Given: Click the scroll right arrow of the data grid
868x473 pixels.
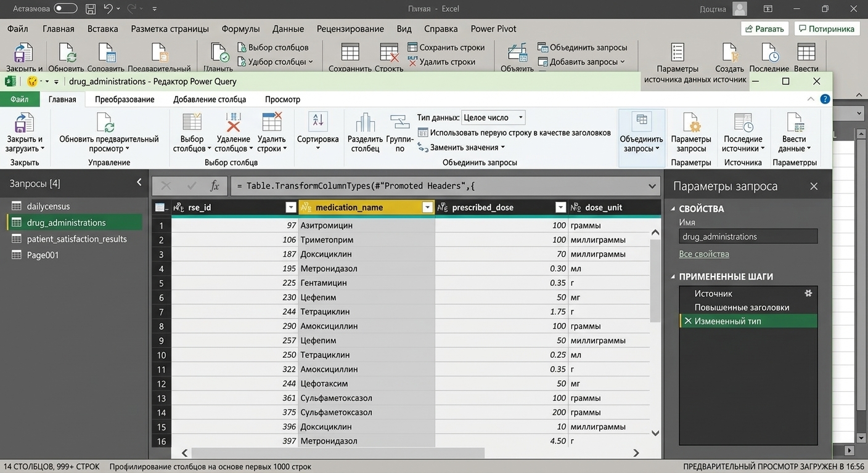Looking at the screenshot, I should pyautogui.click(x=636, y=453).
